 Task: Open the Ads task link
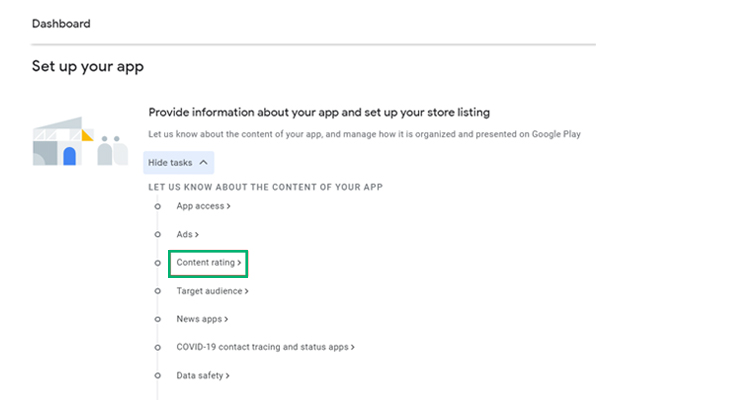click(187, 234)
